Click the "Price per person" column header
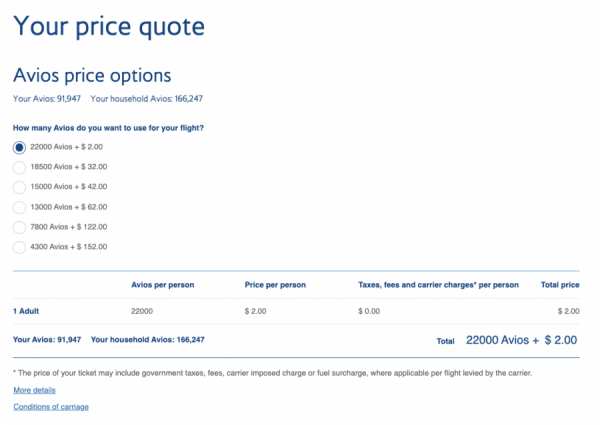Viewport: 600px width, 425px height. point(275,285)
